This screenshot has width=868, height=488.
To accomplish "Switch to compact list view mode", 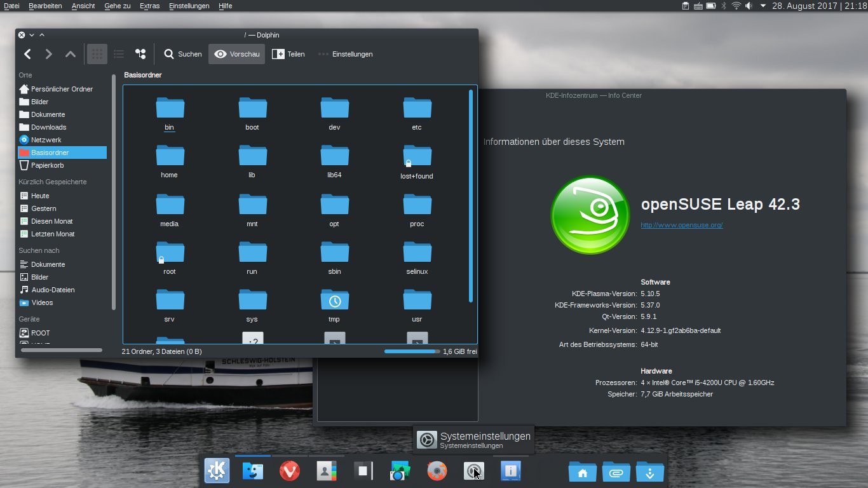I will click(119, 54).
